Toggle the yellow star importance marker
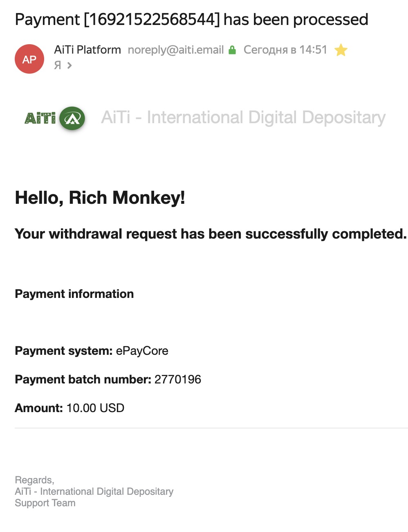 coord(341,50)
